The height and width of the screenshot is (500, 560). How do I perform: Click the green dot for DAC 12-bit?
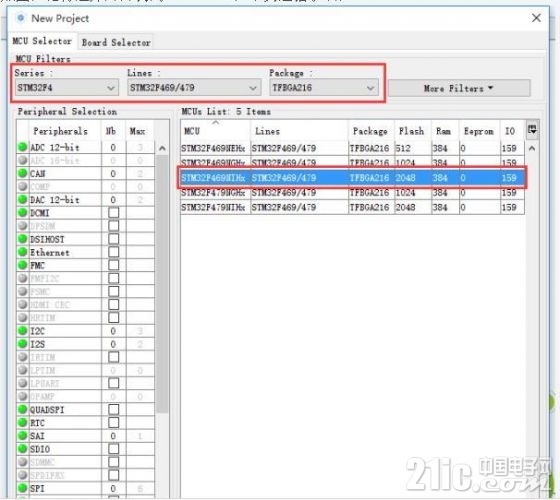tap(22, 199)
